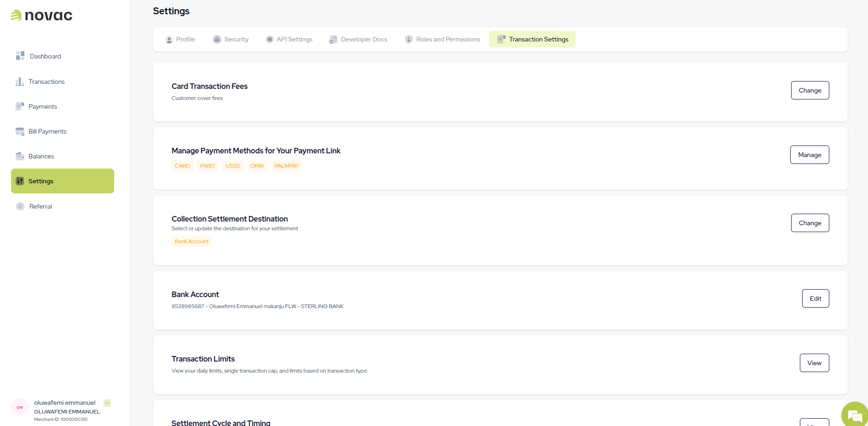Open the chat support bubble
Viewport: 868px width, 426px height.
click(x=854, y=414)
